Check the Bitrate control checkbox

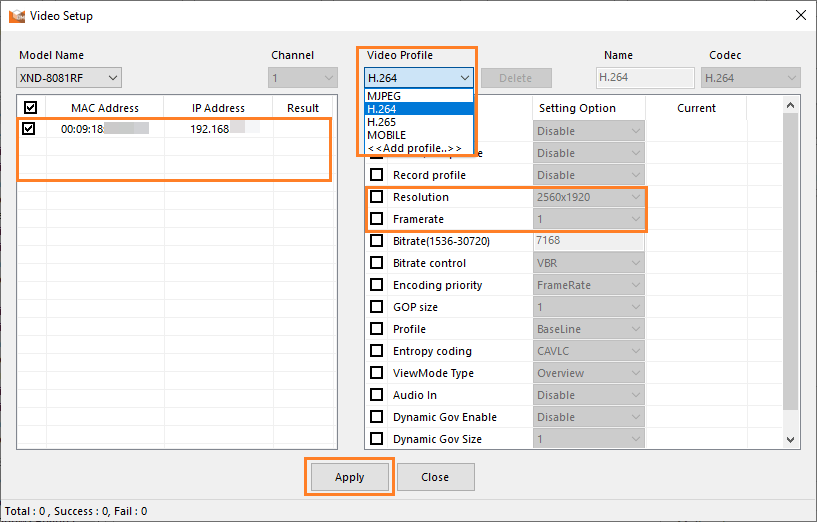click(376, 263)
